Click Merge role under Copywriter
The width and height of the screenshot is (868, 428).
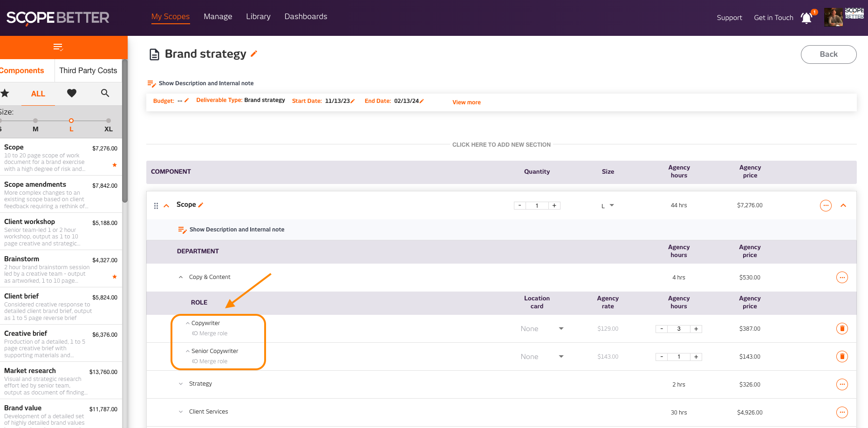(210, 333)
